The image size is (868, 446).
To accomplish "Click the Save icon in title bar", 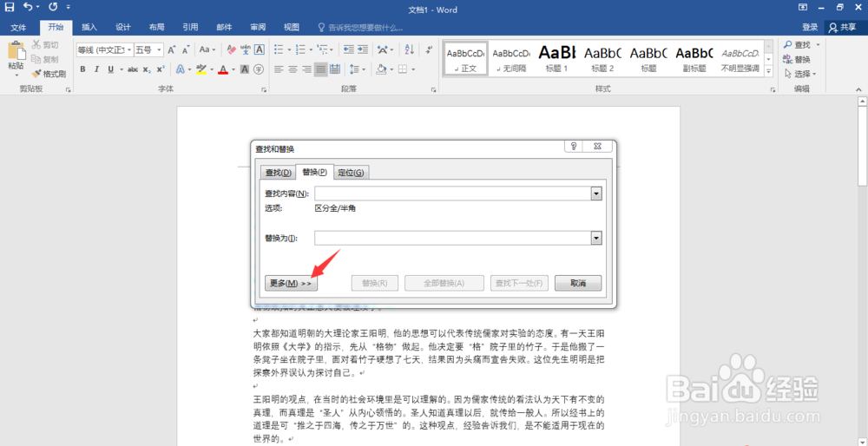I will coord(10,7).
